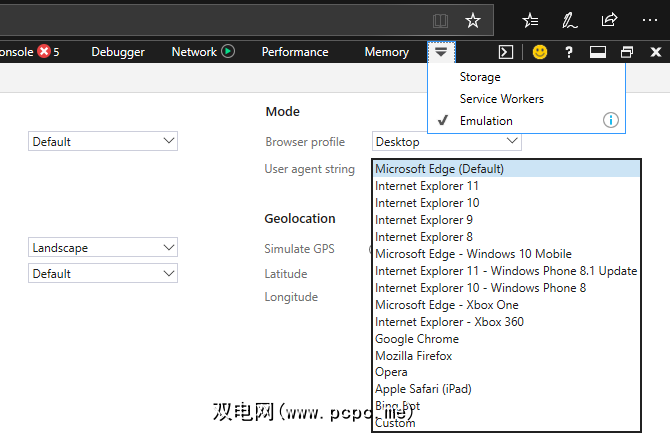Open the Settings and more ellipsis menu
Screen dimensions: 670x435
[x=649, y=20]
